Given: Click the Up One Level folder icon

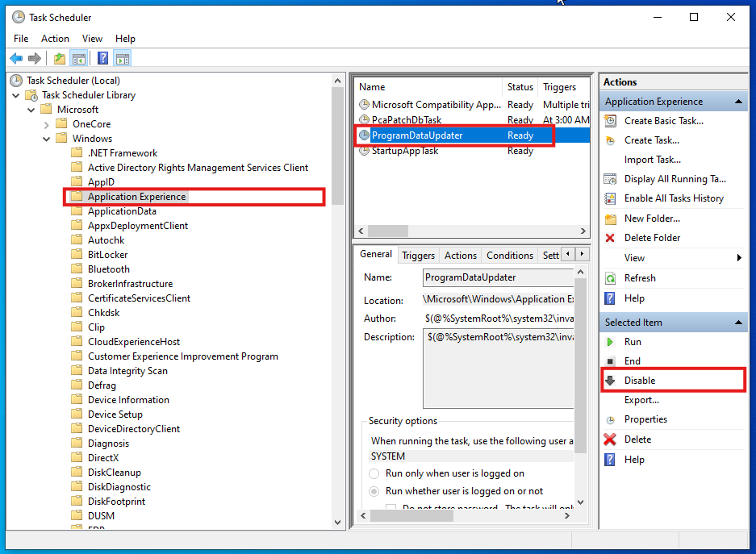Looking at the screenshot, I should [60, 59].
